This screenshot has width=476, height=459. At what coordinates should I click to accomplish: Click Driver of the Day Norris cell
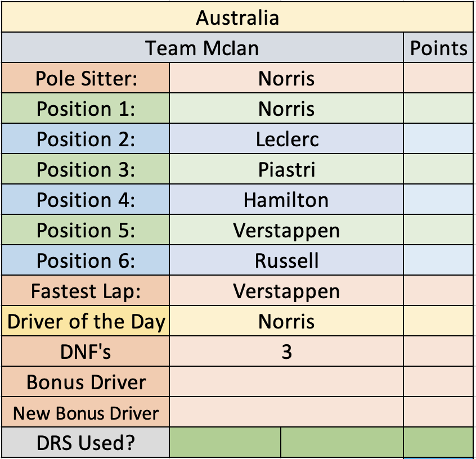coord(286,321)
